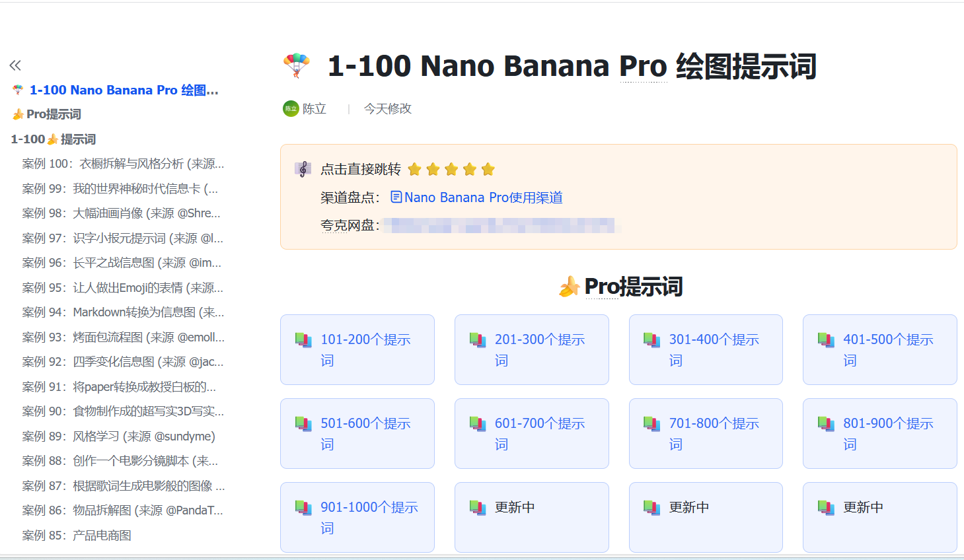Click the blurred 夸克网盘 link
Viewport: 964px width, 560px height.
pos(502,225)
